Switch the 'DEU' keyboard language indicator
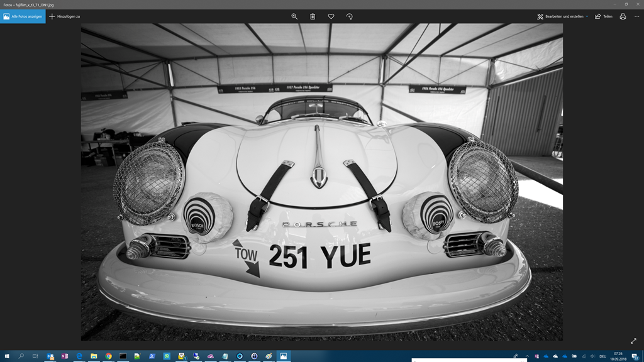Image resolution: width=644 pixels, height=362 pixels. tap(602, 356)
